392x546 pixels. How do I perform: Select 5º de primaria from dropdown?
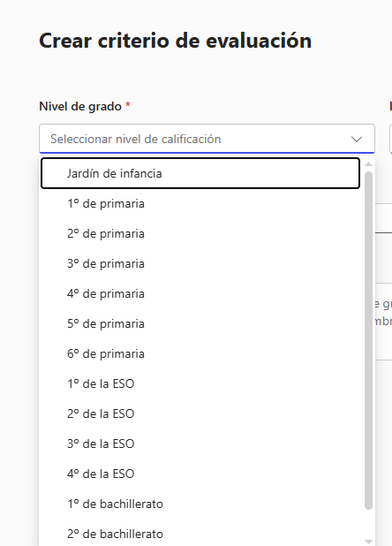[x=200, y=324]
